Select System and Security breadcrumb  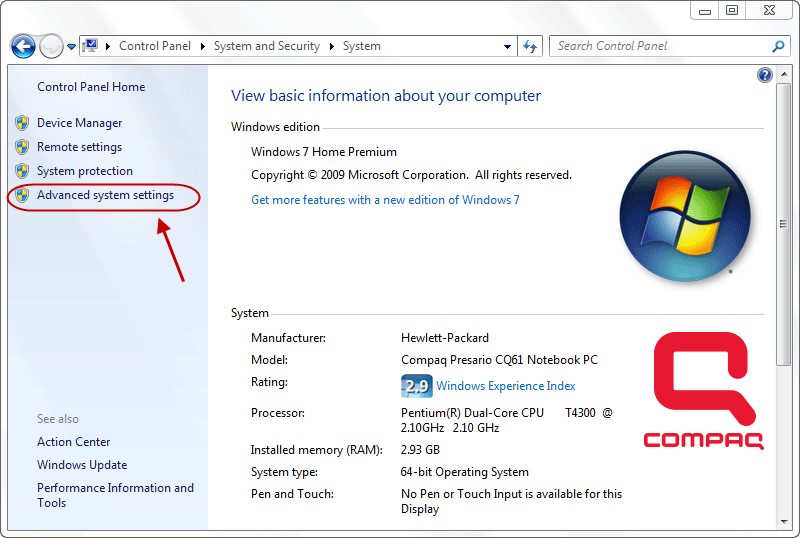[x=266, y=46]
